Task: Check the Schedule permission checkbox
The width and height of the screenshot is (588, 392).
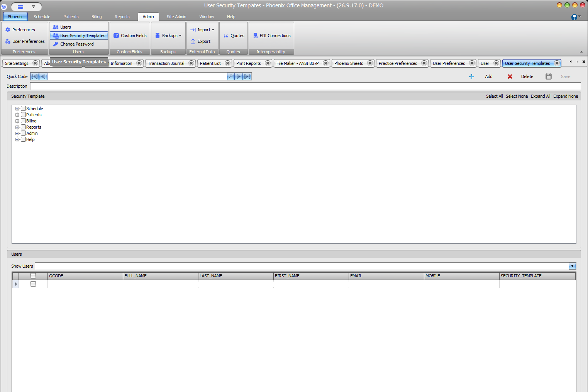Action: [x=23, y=109]
